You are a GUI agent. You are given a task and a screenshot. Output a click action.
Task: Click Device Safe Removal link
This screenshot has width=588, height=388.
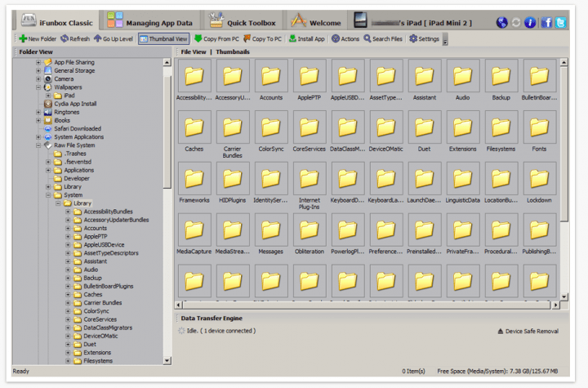click(x=528, y=331)
